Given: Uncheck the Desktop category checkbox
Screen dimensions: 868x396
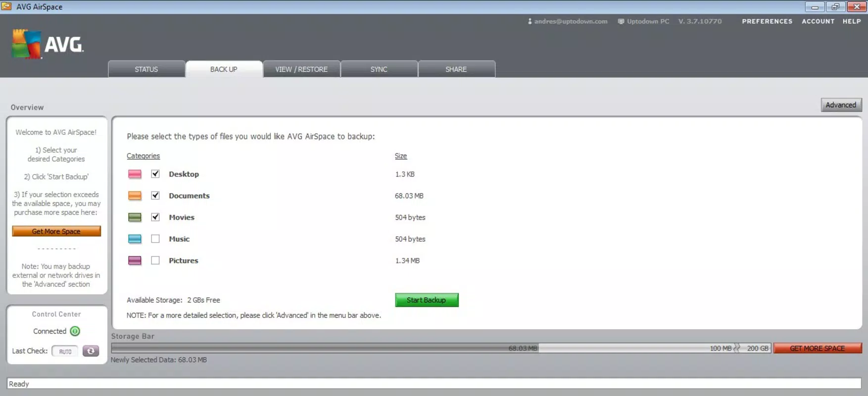Looking at the screenshot, I should tap(155, 174).
